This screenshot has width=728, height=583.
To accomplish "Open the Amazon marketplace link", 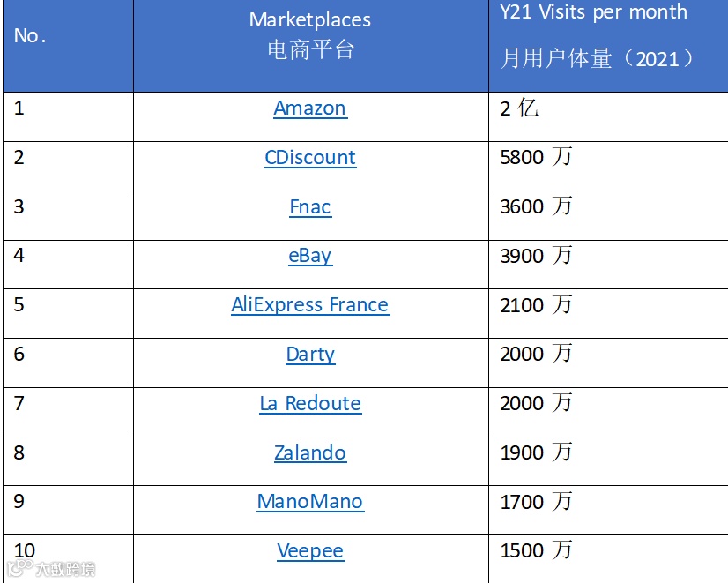I will [x=310, y=108].
